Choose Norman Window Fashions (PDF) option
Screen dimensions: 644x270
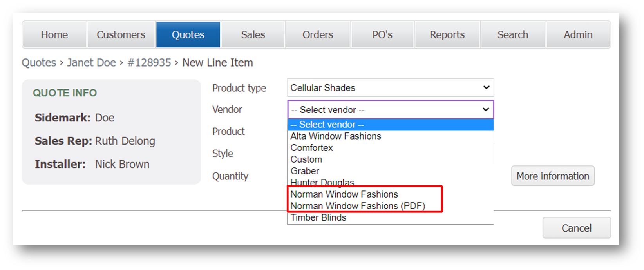(357, 206)
